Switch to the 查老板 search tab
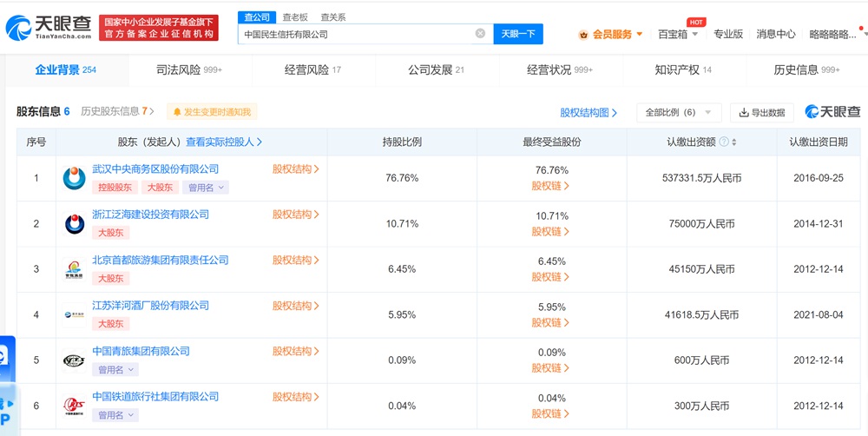The height and width of the screenshot is (436, 868). [295, 17]
